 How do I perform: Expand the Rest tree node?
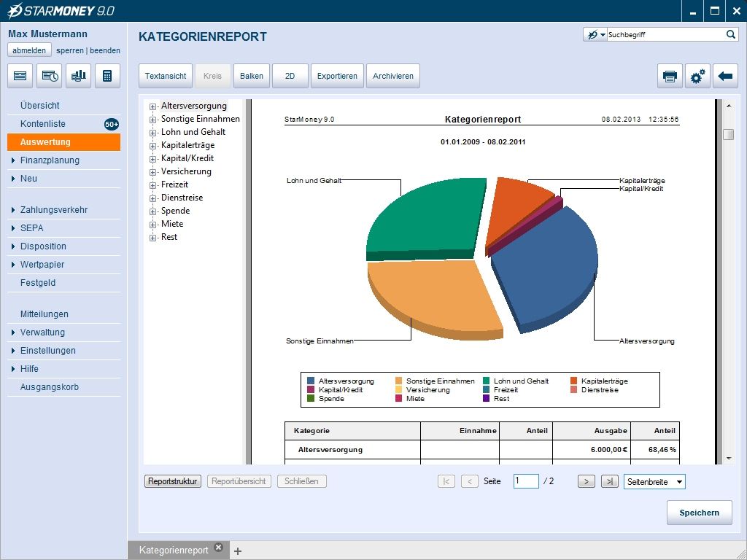[152, 238]
